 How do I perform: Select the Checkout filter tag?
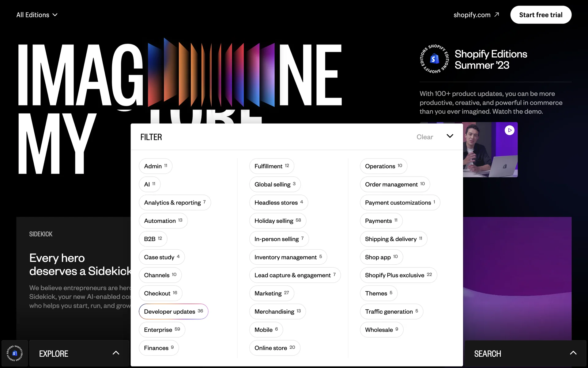[x=160, y=293]
